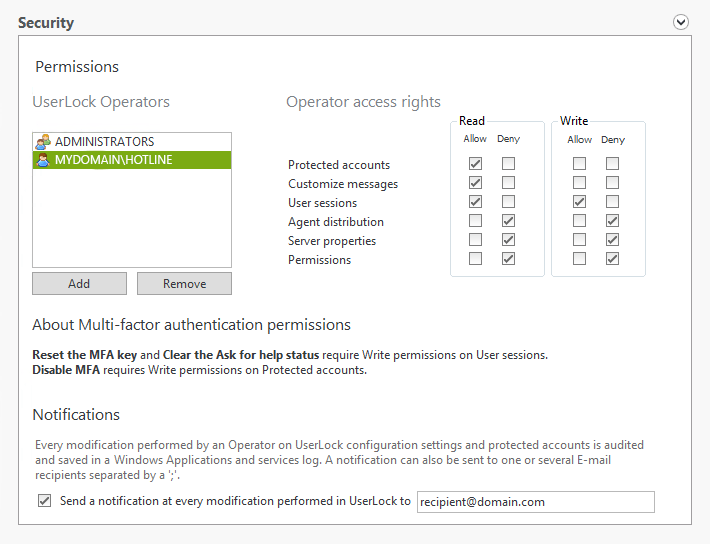Viewport: 710px width, 544px height.
Task: Uncheck Read Allow for Protected accounts
Action: (475, 164)
